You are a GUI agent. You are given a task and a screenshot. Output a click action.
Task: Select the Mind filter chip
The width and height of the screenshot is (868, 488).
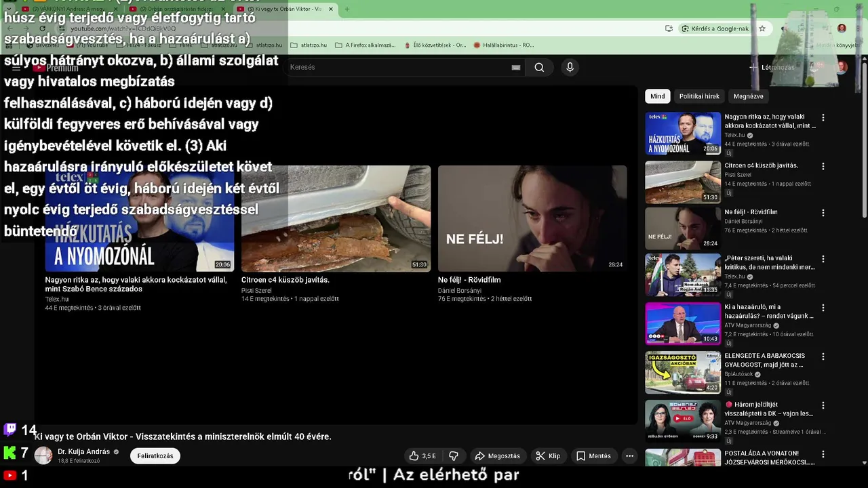coord(658,96)
